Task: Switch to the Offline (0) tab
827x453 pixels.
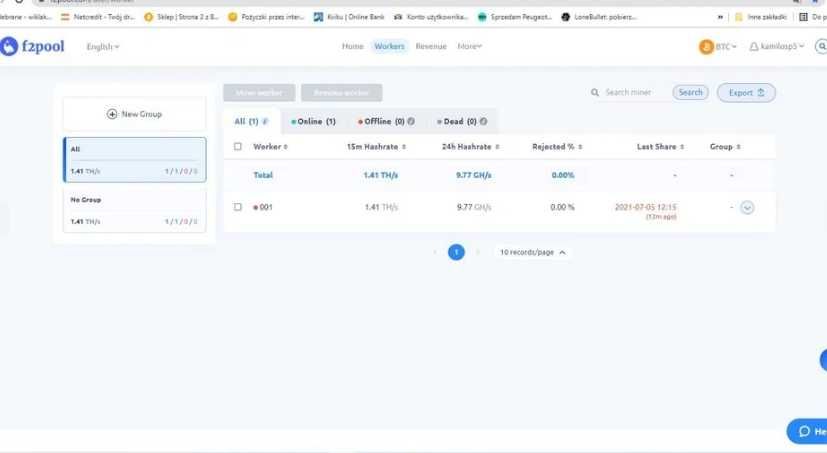Action: pyautogui.click(x=386, y=121)
